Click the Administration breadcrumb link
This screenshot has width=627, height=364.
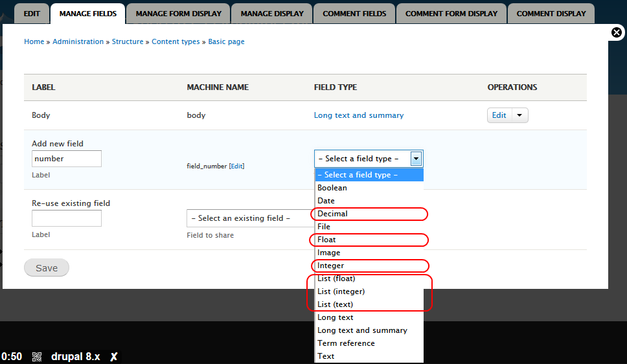tap(78, 41)
